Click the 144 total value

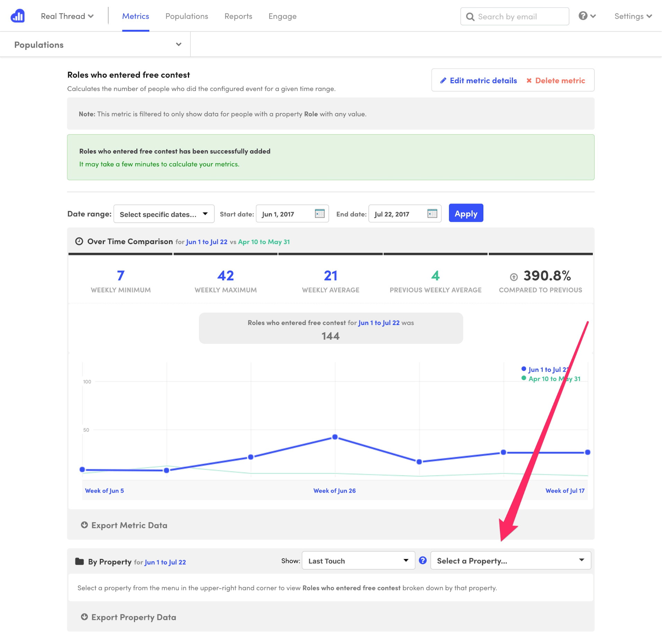click(x=331, y=336)
